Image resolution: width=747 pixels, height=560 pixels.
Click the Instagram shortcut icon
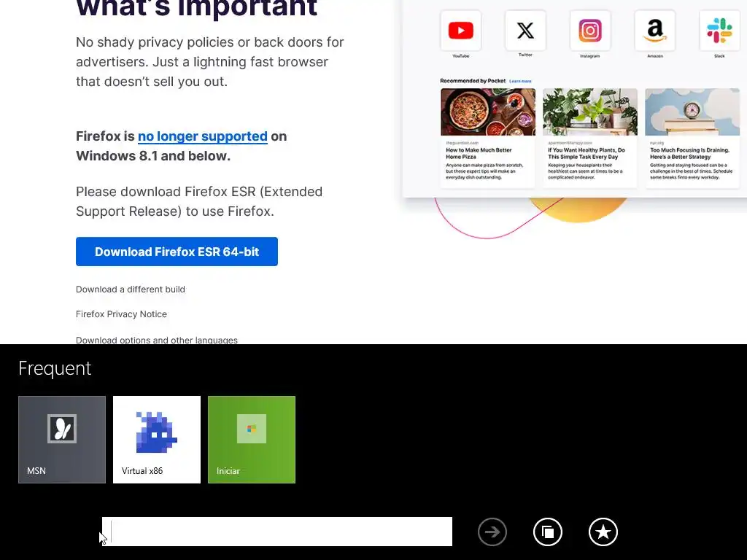pos(590,31)
